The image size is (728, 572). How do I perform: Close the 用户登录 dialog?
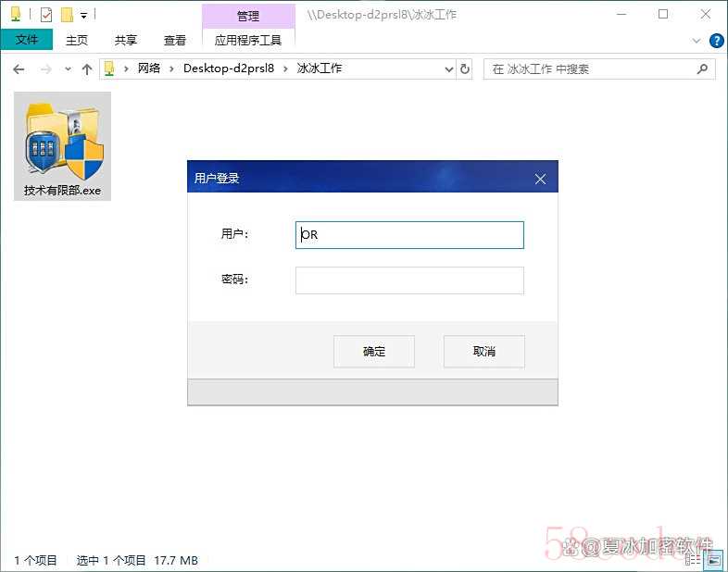pyautogui.click(x=540, y=179)
